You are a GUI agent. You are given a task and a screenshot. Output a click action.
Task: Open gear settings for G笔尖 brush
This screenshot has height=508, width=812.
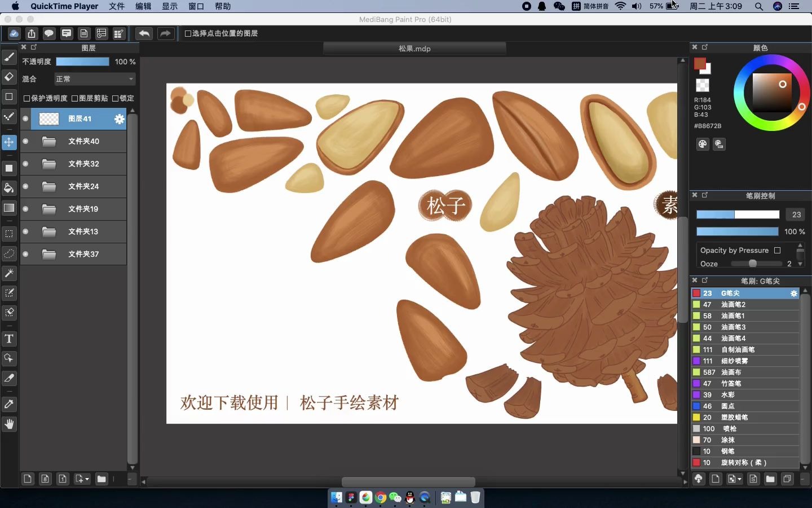point(794,293)
